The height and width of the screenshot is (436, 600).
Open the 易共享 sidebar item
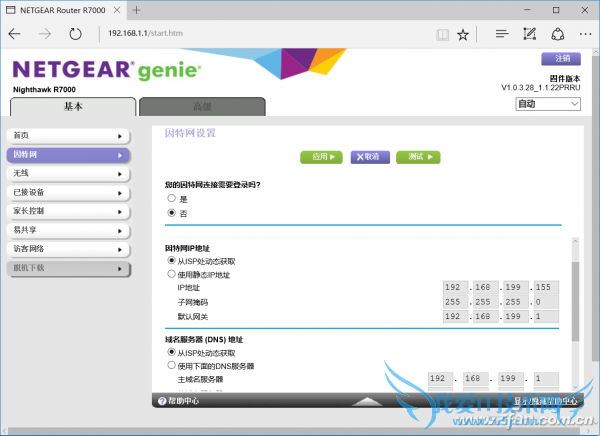click(x=68, y=231)
